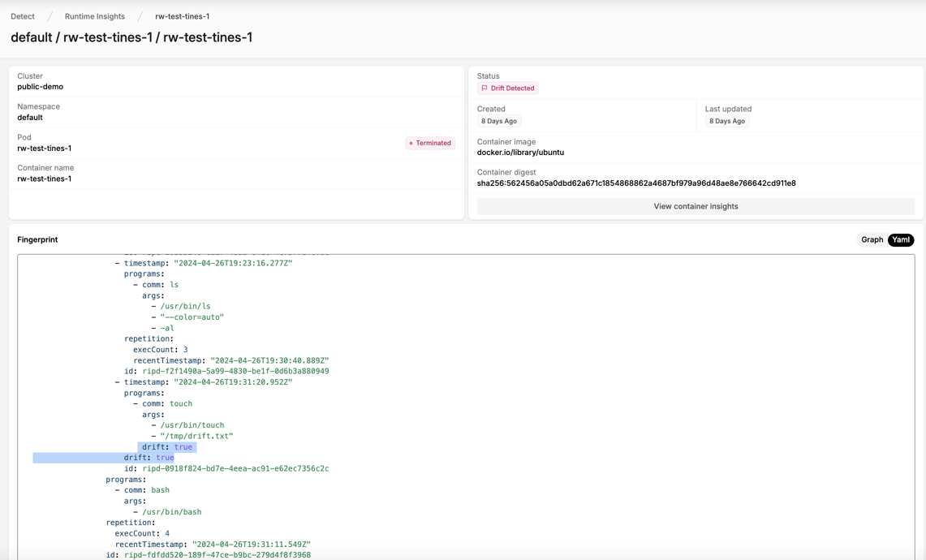Click the rw-test-tines-1 breadcrumb item

(182, 16)
